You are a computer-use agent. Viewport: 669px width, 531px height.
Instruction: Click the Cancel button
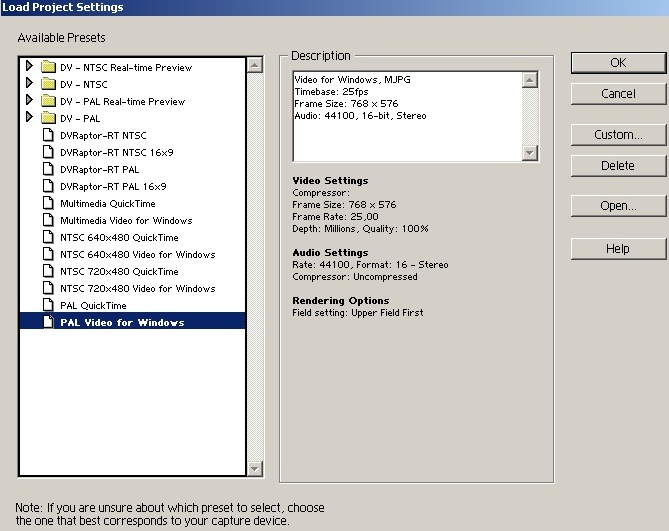[x=618, y=94]
